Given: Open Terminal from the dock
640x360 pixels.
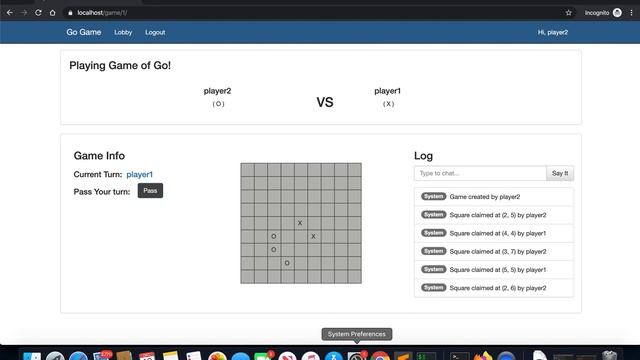Looking at the screenshot, I should pos(460,355).
